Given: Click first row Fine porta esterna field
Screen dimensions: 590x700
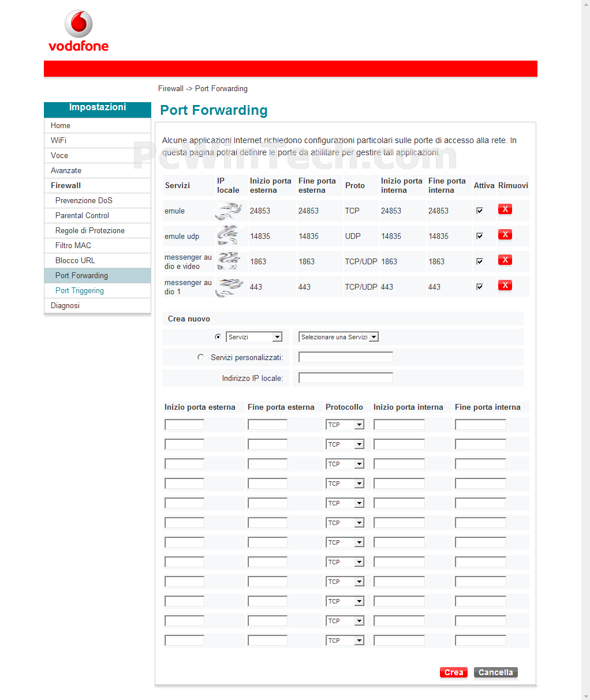Looking at the screenshot, I should point(267,425).
